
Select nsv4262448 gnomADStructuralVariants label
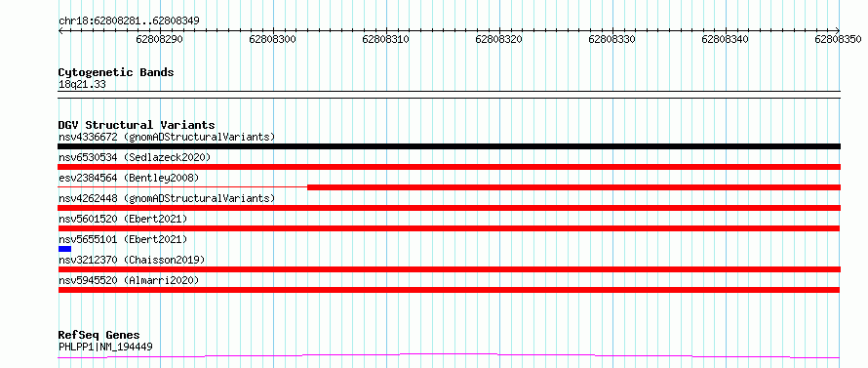[x=167, y=198]
